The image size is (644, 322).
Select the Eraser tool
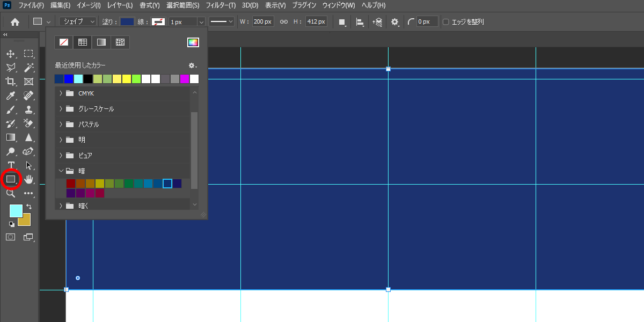pos(28,123)
